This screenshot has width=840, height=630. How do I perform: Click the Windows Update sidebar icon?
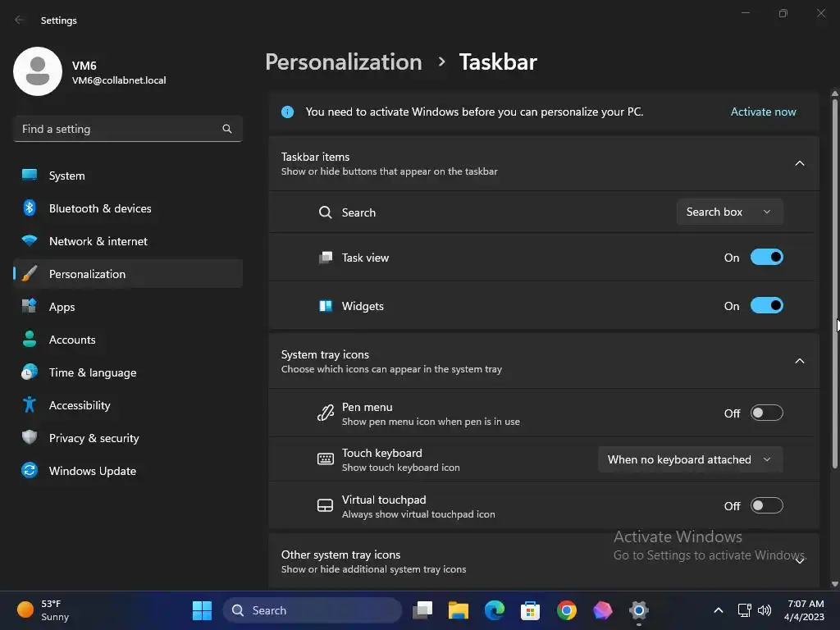(x=30, y=470)
